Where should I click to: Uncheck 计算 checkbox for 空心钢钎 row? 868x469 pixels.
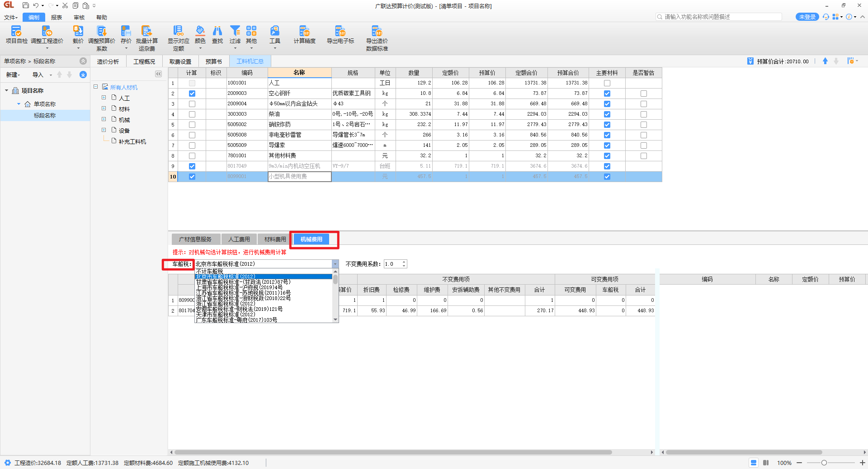(x=192, y=94)
